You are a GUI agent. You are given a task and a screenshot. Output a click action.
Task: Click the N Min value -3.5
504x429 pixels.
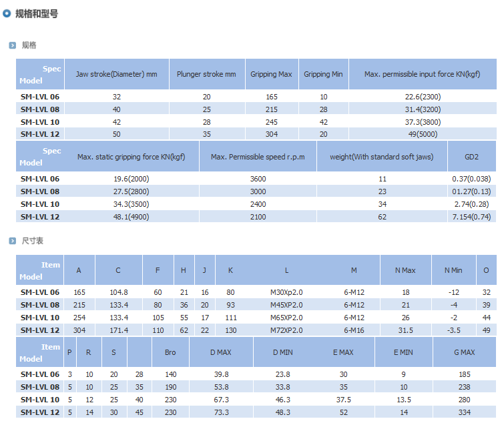click(x=453, y=330)
